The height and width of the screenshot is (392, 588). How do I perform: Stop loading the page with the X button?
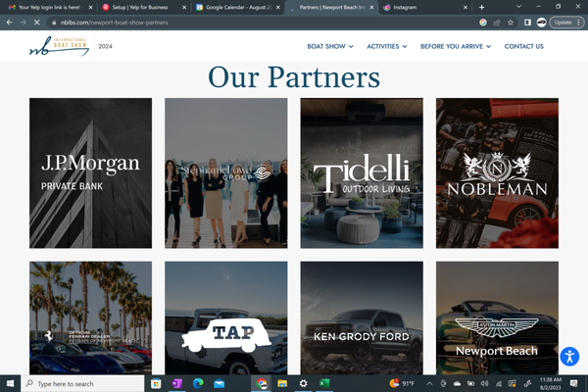click(x=37, y=23)
